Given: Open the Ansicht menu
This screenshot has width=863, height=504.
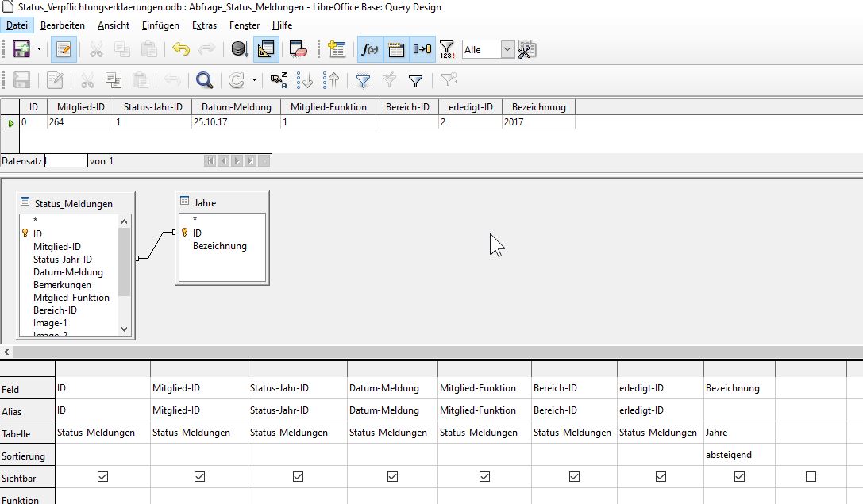Looking at the screenshot, I should [114, 25].
